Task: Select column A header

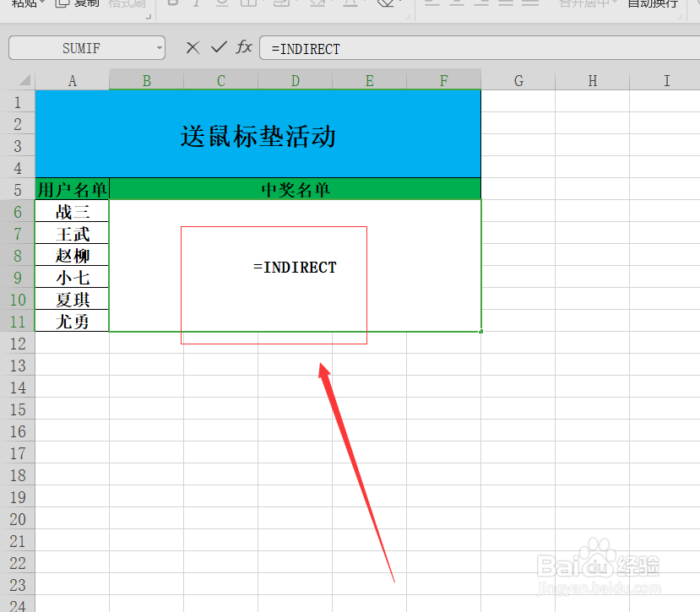Action: click(72, 79)
